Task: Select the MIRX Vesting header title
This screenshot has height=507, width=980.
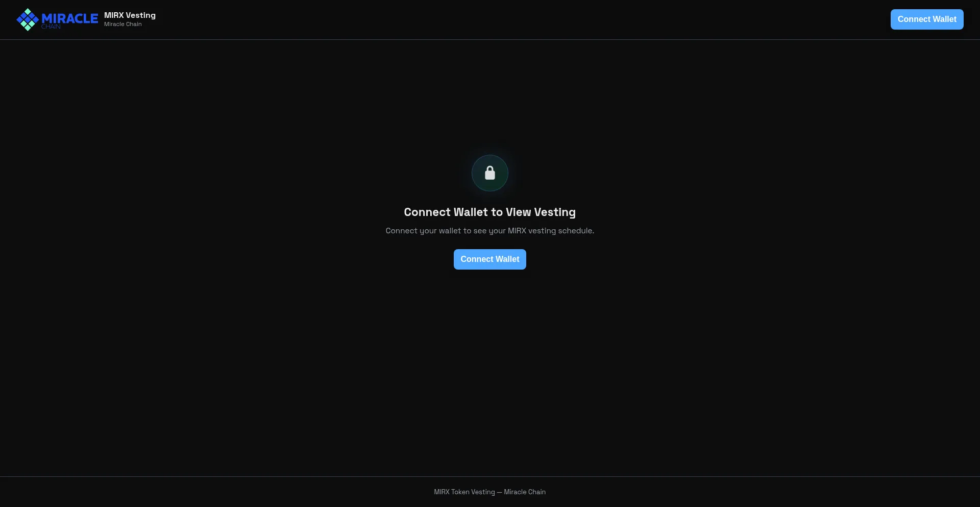Action: [130, 15]
